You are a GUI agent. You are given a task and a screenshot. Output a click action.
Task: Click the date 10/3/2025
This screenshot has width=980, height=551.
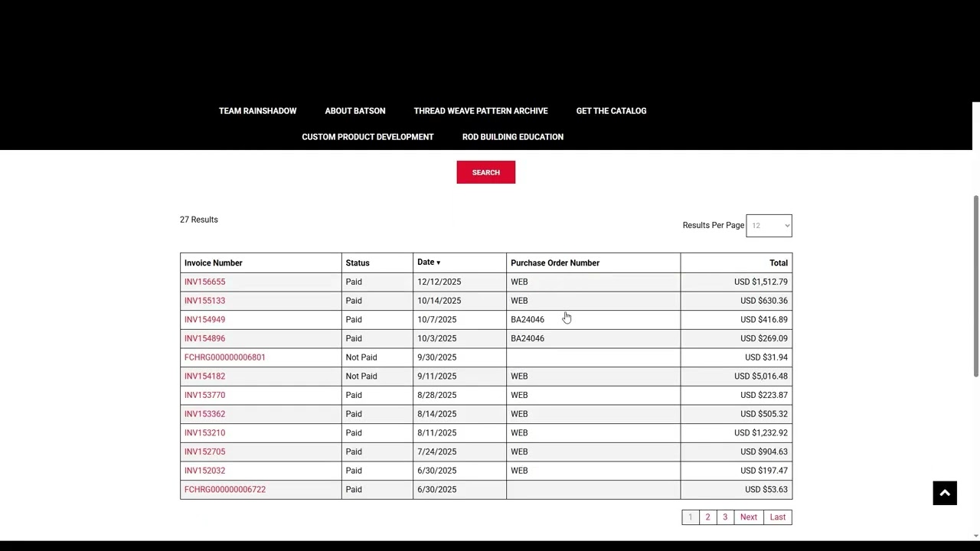(x=436, y=338)
